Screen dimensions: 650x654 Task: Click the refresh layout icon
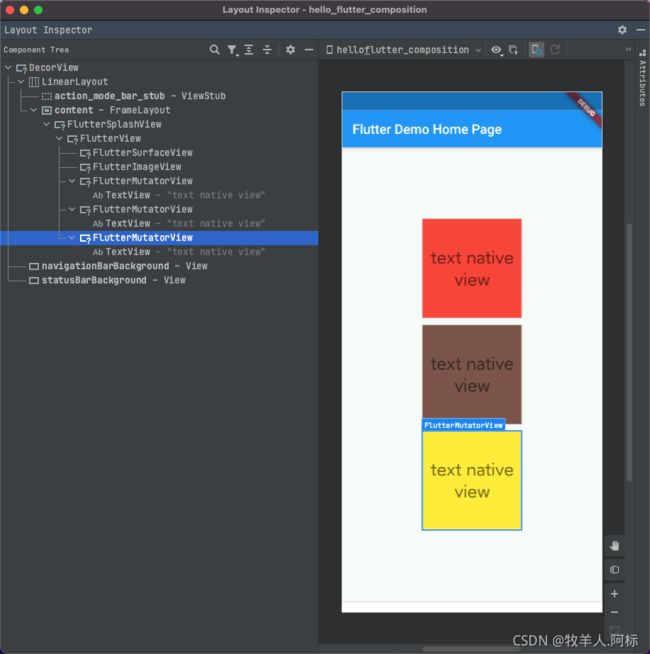(x=555, y=50)
